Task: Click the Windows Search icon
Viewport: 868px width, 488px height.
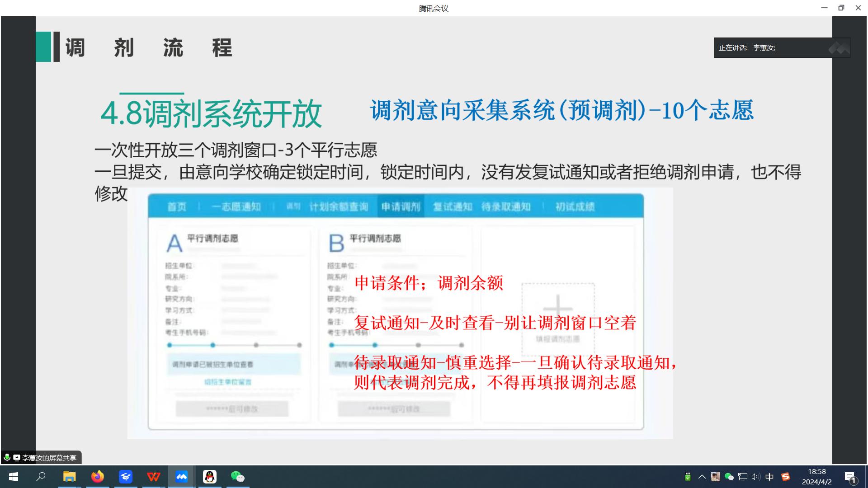Action: tap(41, 477)
